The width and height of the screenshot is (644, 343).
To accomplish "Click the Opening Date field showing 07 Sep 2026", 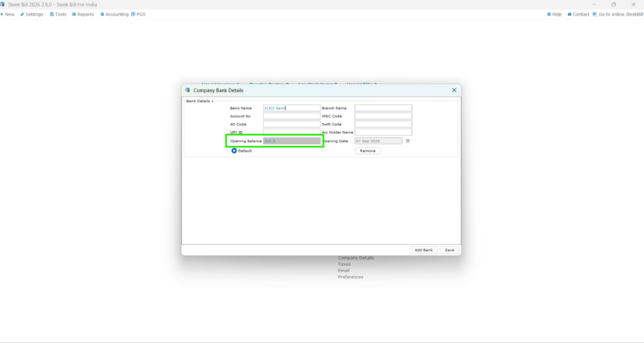I will click(x=378, y=141).
